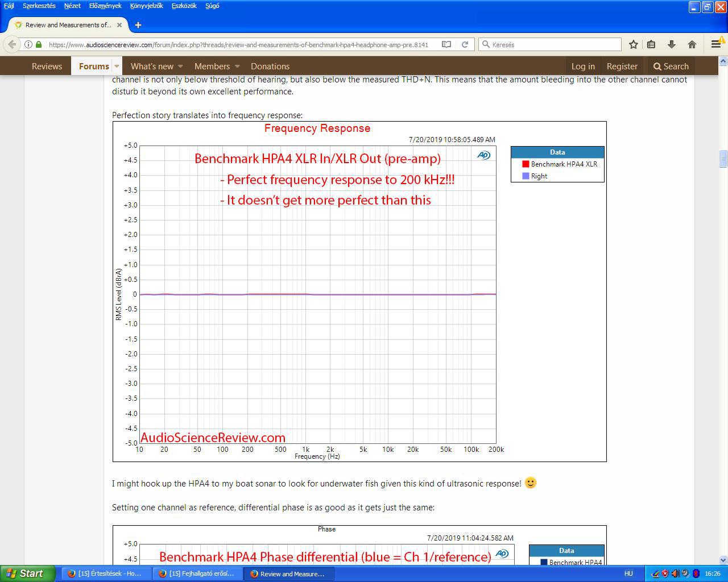Click the scrollbar down arrow
Screen dimensions: 728x582
pyautogui.click(x=723, y=560)
